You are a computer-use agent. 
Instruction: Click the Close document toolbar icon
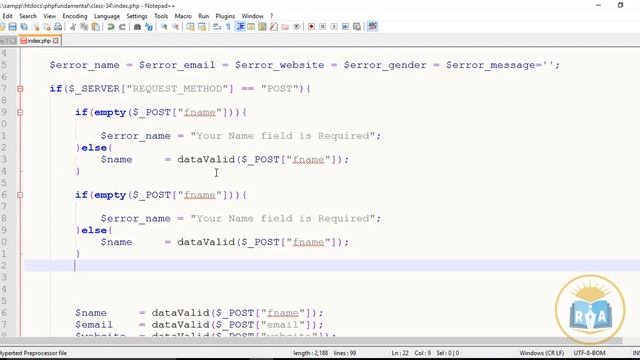[x=36, y=27]
